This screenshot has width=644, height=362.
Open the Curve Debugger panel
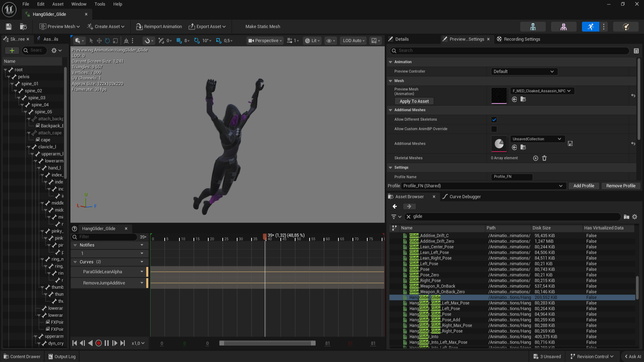pyautogui.click(x=465, y=197)
